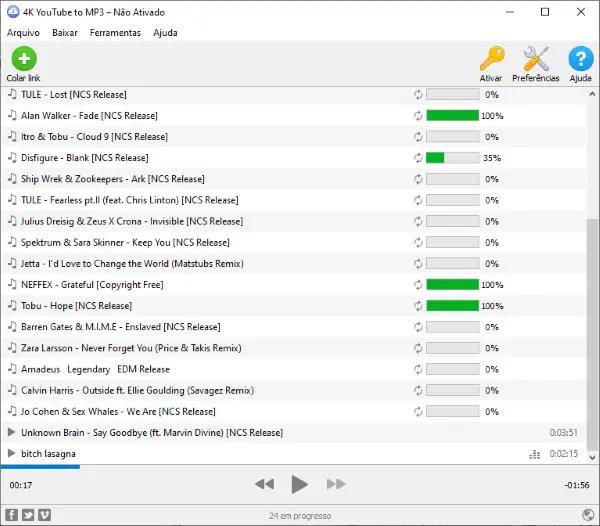600x526 pixels.
Task: Open Preferências tools icon
Action: coord(536,59)
